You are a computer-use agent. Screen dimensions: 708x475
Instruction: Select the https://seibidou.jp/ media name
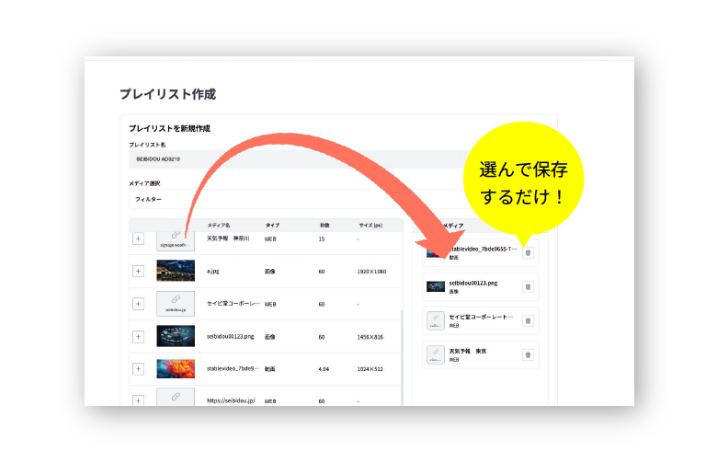pos(231,400)
